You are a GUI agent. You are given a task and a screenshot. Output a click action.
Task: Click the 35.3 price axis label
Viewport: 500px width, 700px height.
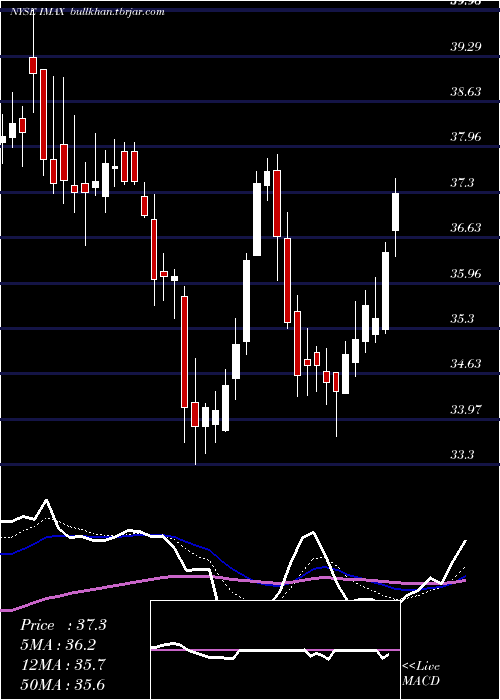[462, 319]
